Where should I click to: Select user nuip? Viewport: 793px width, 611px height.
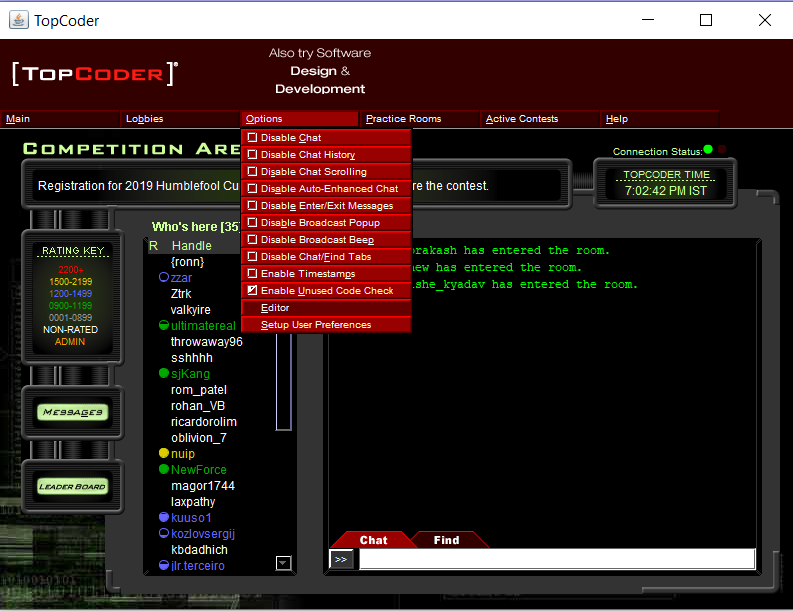tap(183, 454)
